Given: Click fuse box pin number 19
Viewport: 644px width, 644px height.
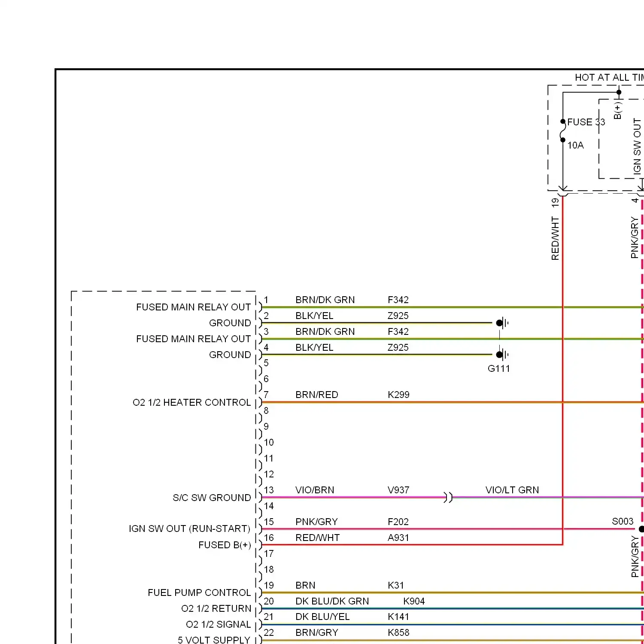Looking at the screenshot, I should (x=555, y=202).
